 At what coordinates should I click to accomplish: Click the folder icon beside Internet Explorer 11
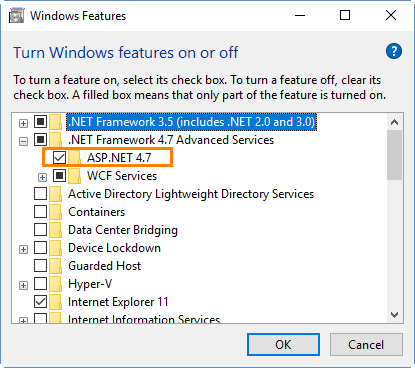click(x=55, y=302)
